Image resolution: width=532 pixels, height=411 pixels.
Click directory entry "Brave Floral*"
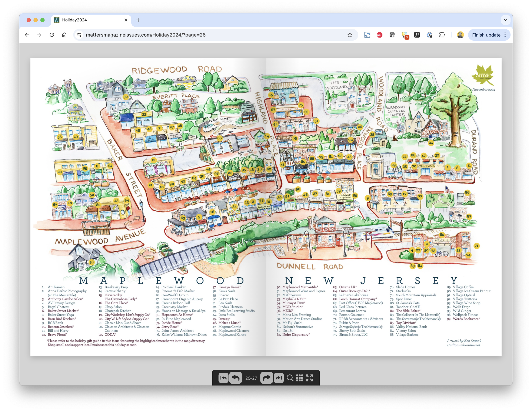click(57, 335)
